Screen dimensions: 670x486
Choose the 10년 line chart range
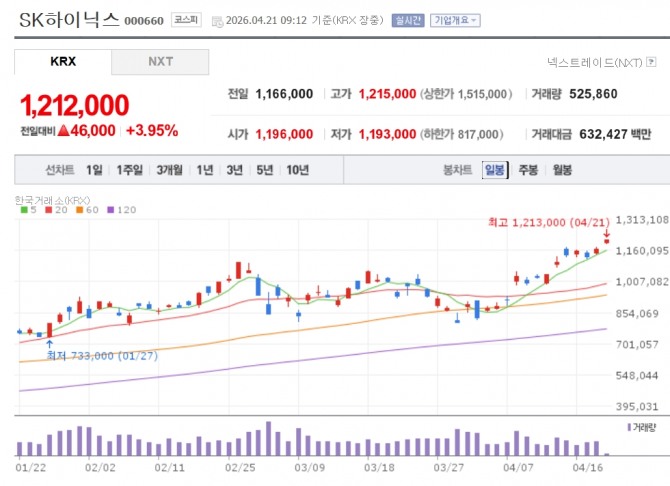click(x=297, y=170)
